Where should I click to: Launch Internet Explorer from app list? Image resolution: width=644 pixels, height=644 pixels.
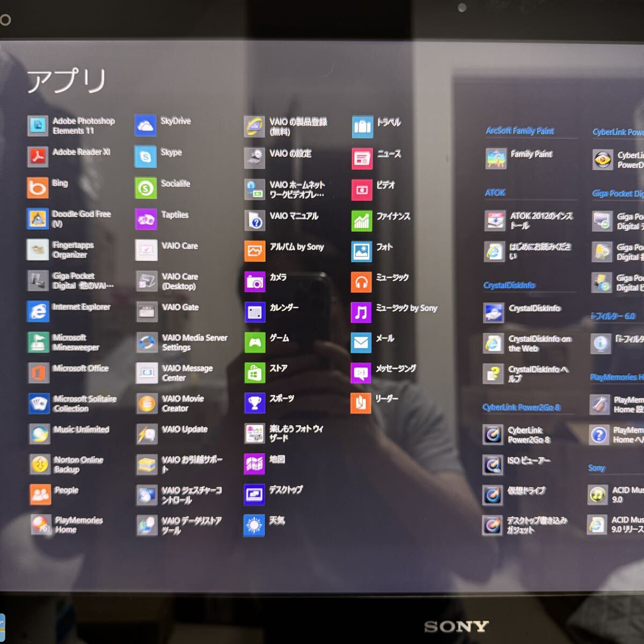tap(69, 311)
